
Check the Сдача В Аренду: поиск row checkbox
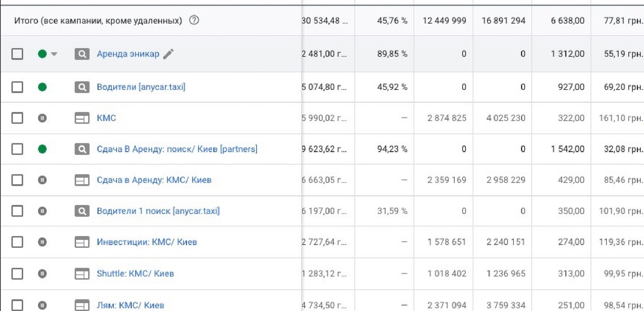tap(17, 149)
